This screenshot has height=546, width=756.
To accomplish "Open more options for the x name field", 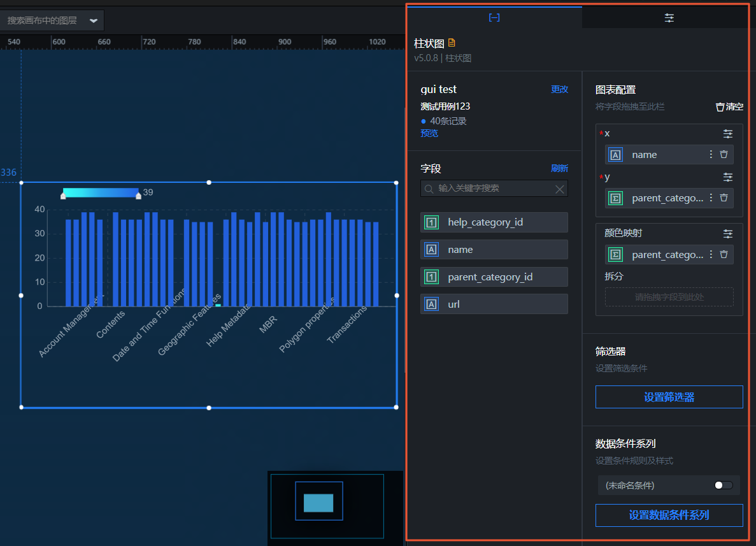I will click(x=711, y=154).
